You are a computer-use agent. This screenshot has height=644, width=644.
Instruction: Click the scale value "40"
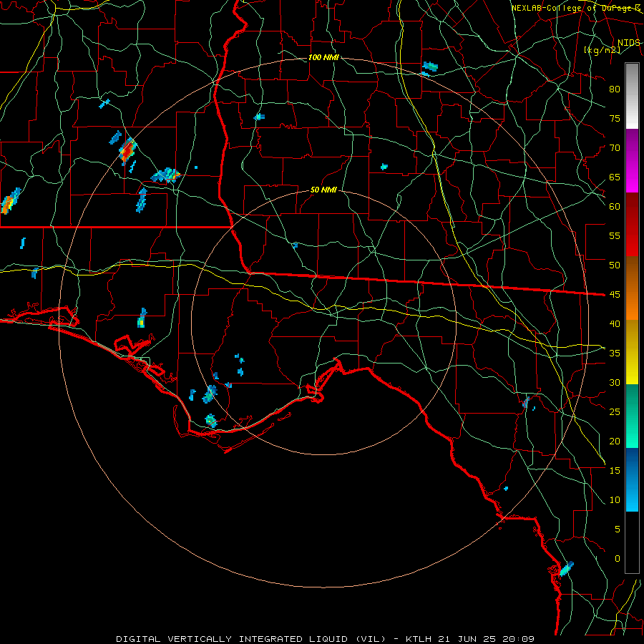tap(615, 323)
